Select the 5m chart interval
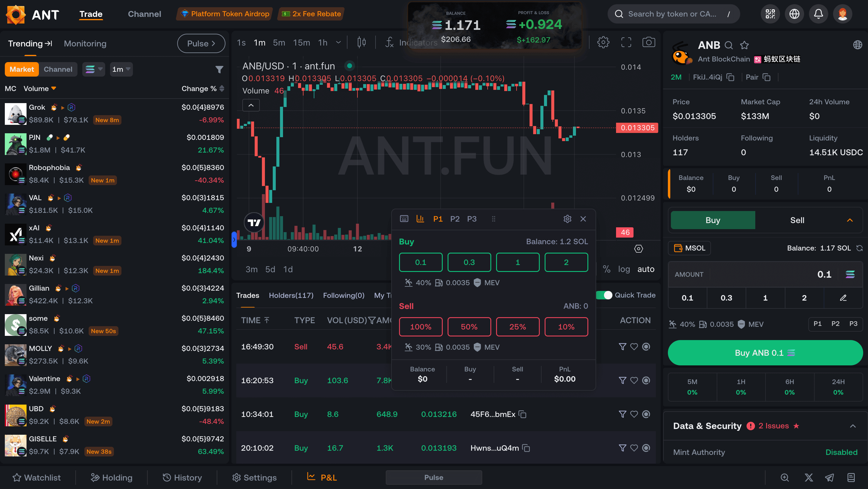This screenshot has height=489, width=868. (279, 43)
